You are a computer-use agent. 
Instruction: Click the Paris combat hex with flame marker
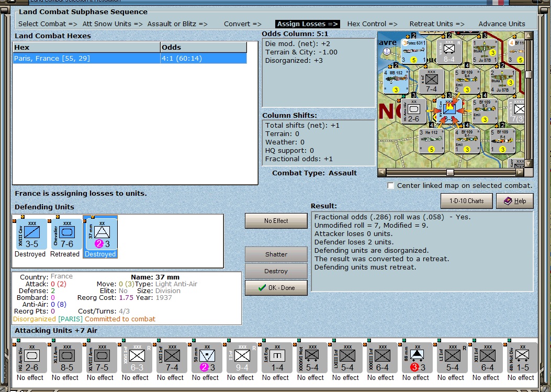[449, 110]
